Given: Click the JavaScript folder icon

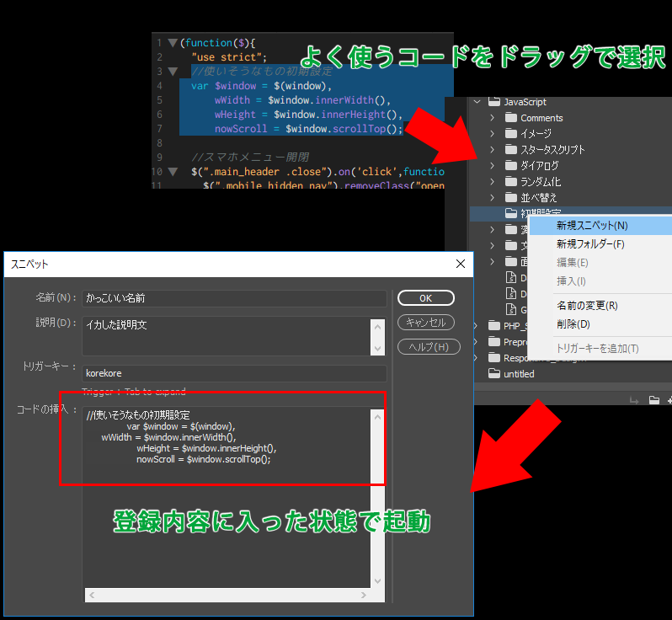Looking at the screenshot, I should click(x=494, y=102).
